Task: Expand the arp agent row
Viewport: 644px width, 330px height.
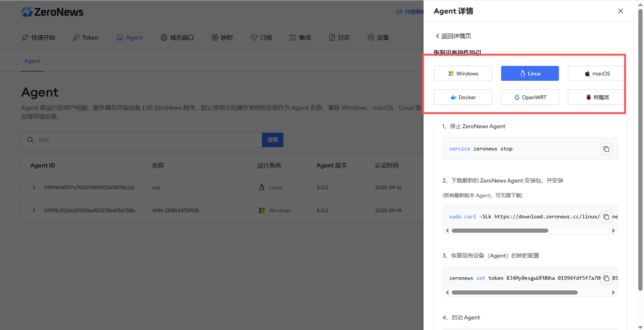Action: (34, 187)
